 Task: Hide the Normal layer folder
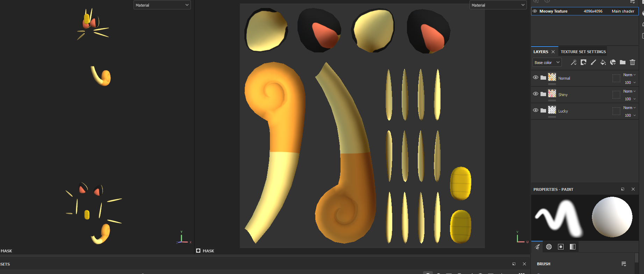pyautogui.click(x=536, y=78)
